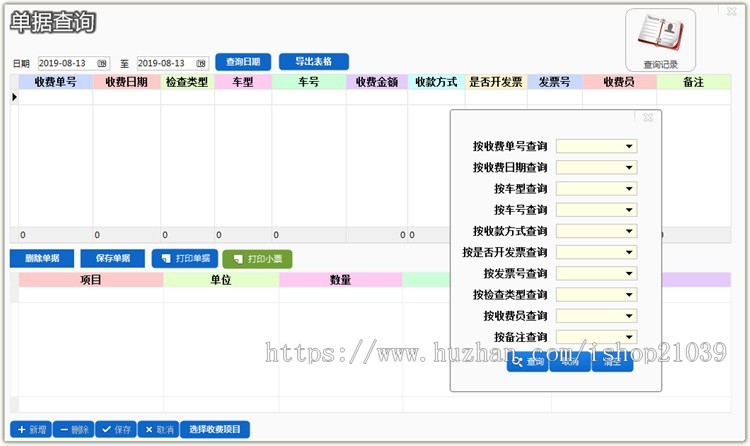Sort by 收费日期 column header

coord(127,82)
